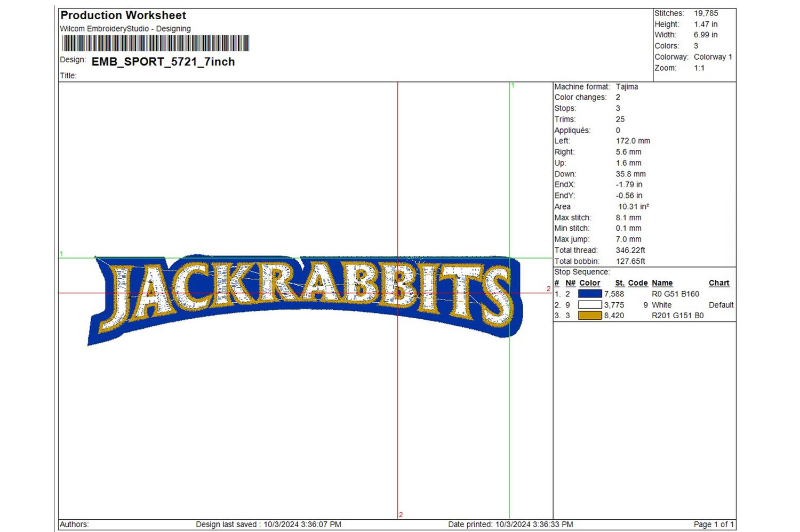The height and width of the screenshot is (532, 800).
Task: Click the Right value 5.6 mm
Action: [x=629, y=152]
